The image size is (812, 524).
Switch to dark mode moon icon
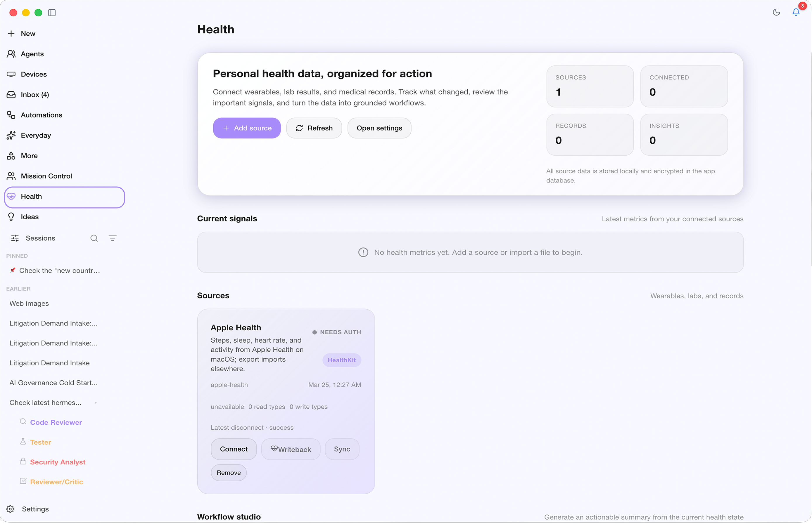click(x=776, y=12)
